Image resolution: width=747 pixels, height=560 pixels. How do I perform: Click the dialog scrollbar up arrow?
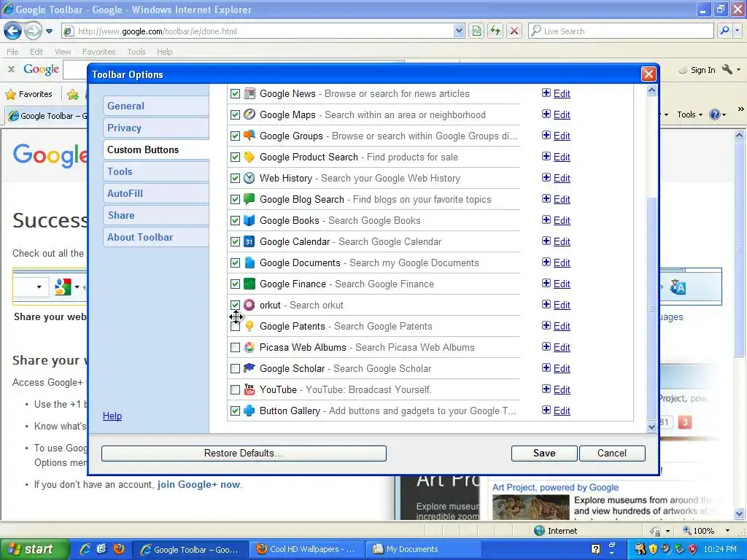pos(651,90)
